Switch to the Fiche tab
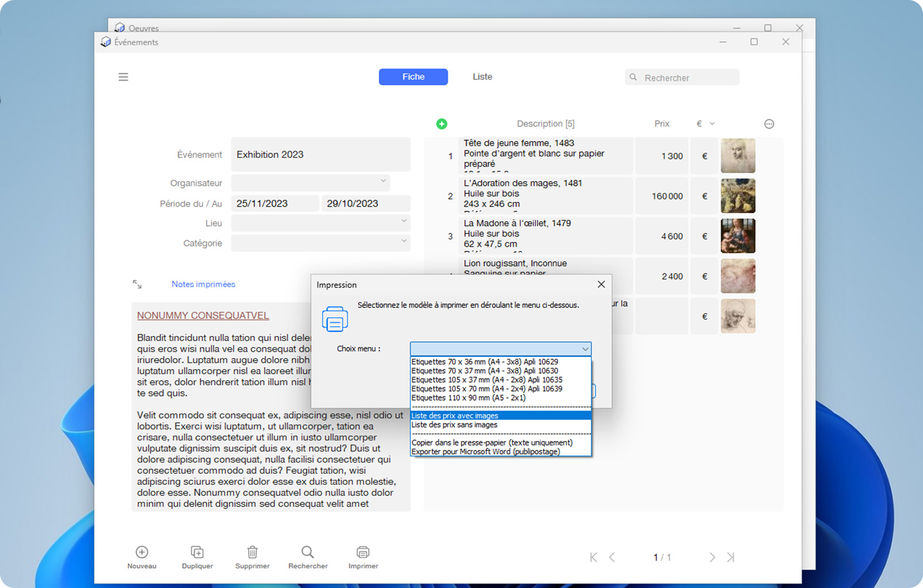The width and height of the screenshot is (923, 588). (413, 77)
